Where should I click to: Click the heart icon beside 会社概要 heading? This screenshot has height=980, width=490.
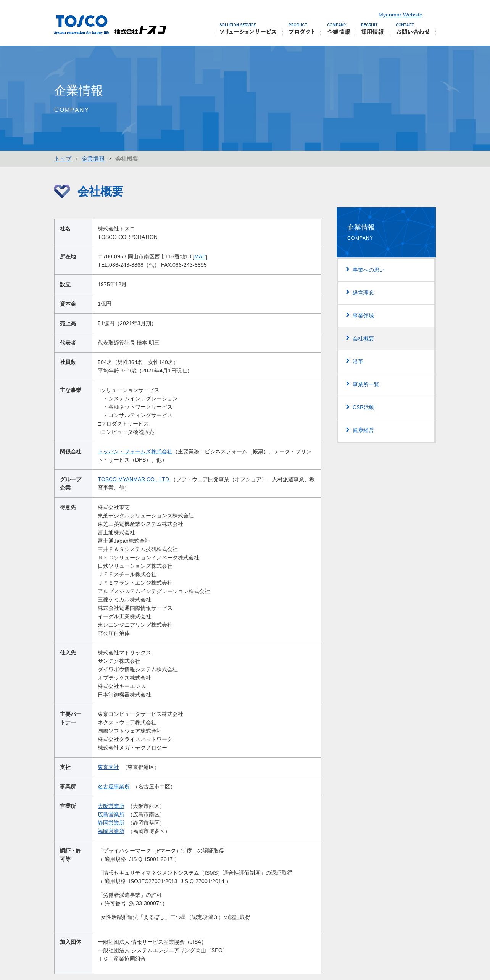pyautogui.click(x=62, y=191)
